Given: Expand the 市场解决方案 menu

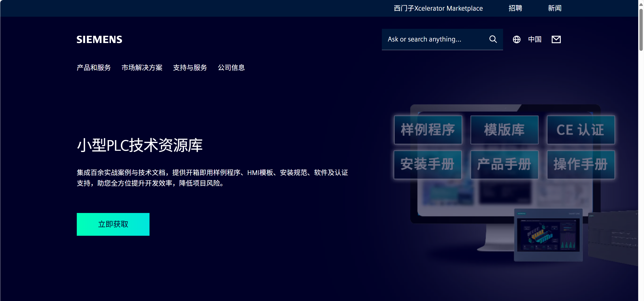Looking at the screenshot, I should point(142,68).
